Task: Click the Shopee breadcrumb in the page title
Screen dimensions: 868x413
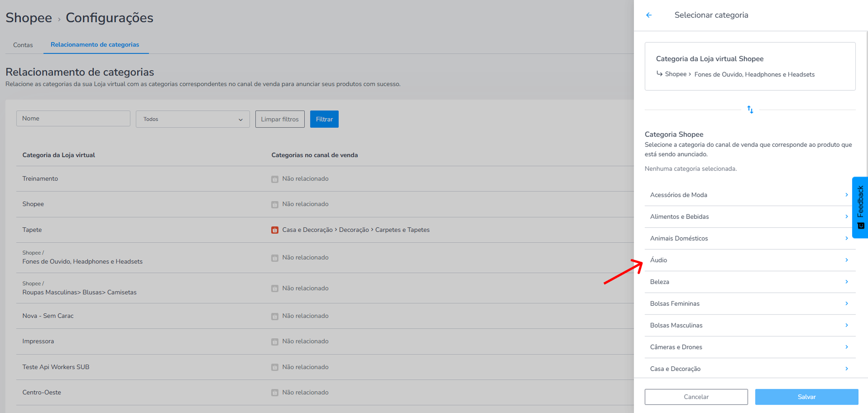Action: point(29,18)
